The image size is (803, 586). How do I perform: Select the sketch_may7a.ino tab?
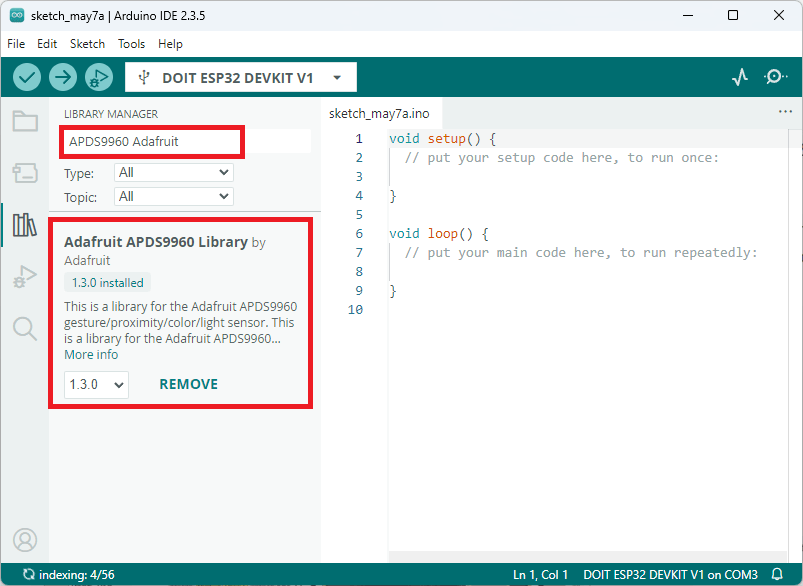pos(381,113)
